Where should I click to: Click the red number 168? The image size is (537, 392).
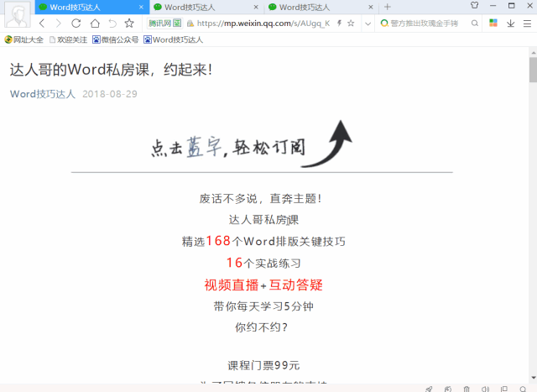(218, 241)
